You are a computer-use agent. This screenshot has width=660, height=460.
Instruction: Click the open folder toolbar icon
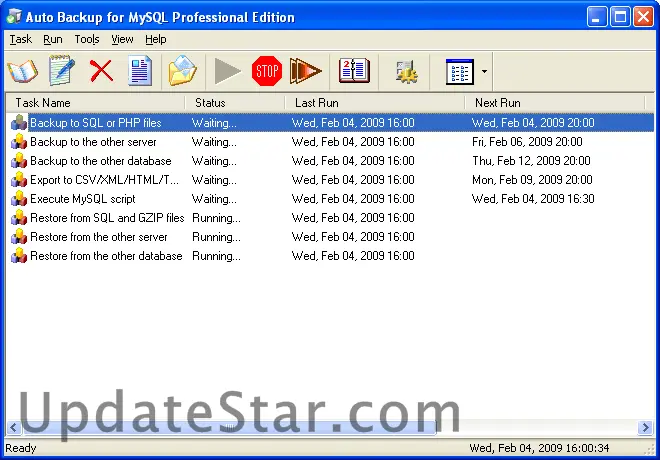click(x=182, y=70)
